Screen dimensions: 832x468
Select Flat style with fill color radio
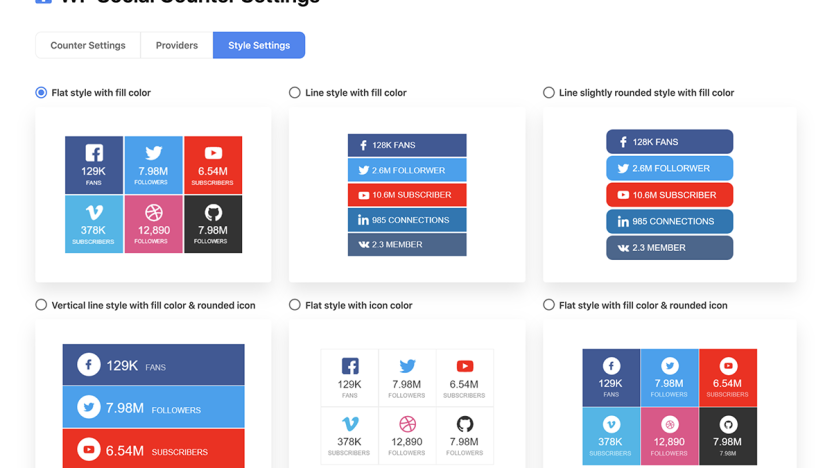coord(41,92)
